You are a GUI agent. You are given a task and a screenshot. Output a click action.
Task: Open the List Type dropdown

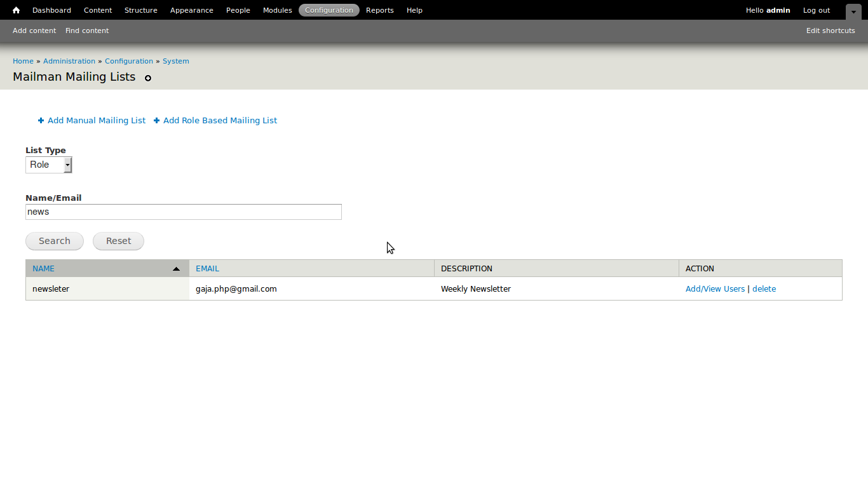(49, 165)
